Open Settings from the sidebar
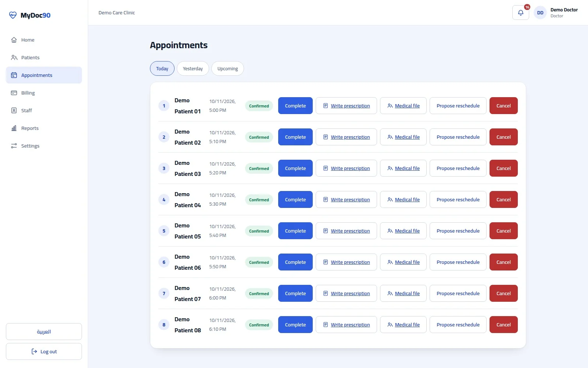The width and height of the screenshot is (588, 368). pyautogui.click(x=44, y=146)
